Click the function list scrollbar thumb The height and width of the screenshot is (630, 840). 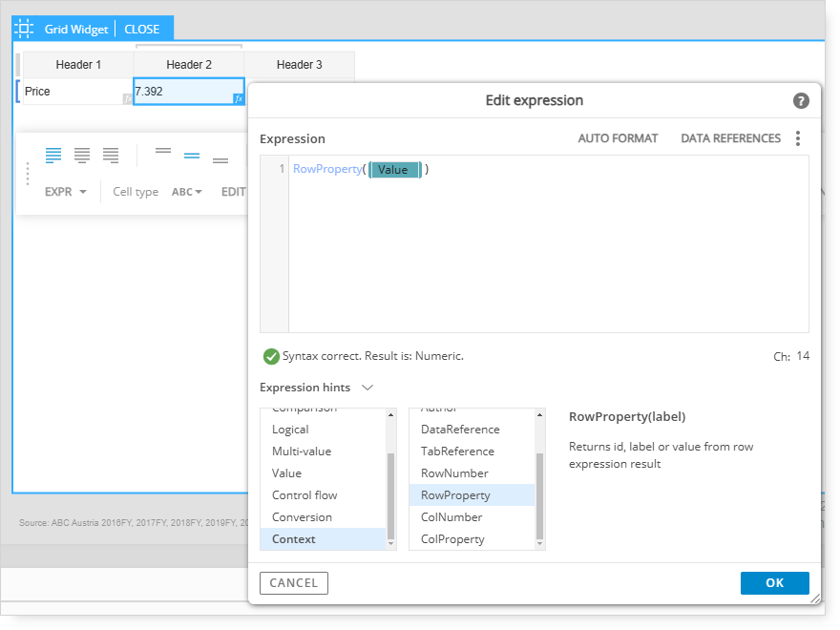click(x=540, y=496)
